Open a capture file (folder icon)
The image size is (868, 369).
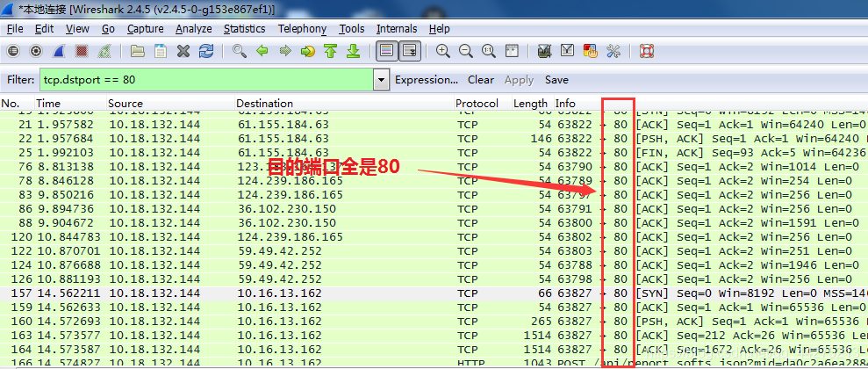tap(137, 52)
